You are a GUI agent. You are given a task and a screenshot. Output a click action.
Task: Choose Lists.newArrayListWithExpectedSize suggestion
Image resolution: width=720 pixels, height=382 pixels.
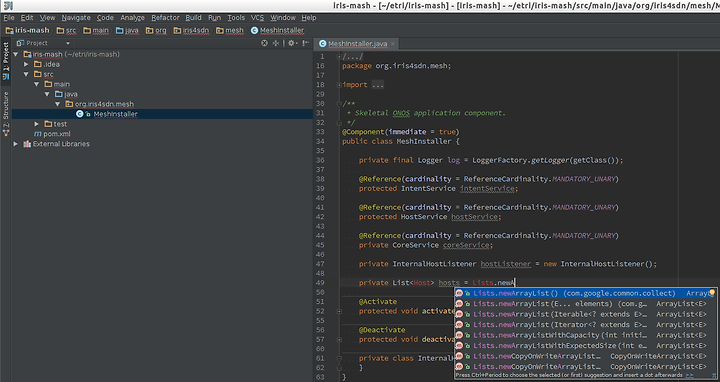coord(585,346)
